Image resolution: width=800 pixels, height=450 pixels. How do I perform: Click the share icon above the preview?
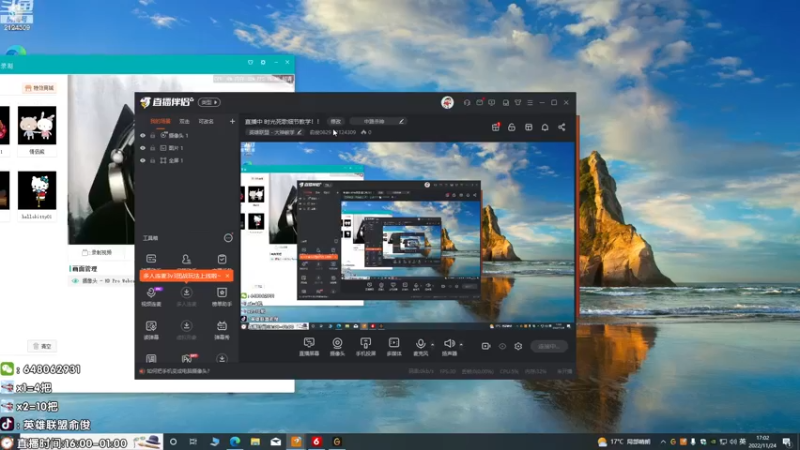562,127
